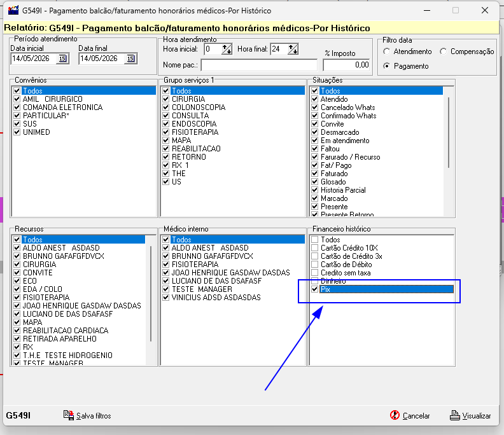Select FISIOTERAPIA in Médico interno
The image size is (504, 435).
[195, 264]
